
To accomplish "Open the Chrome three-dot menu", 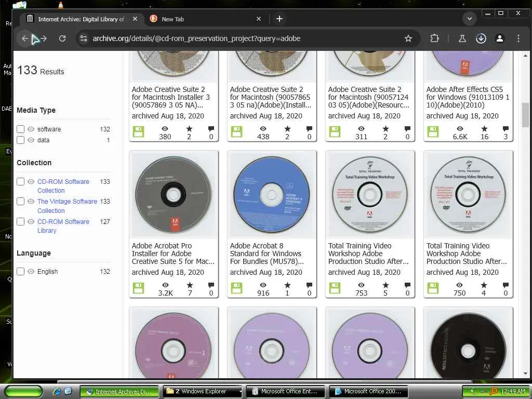I will (518, 38).
